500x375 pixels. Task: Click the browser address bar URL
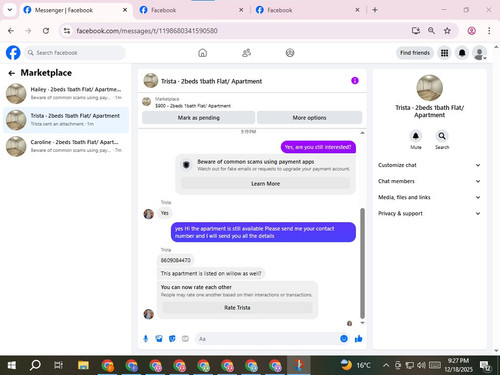147,31
